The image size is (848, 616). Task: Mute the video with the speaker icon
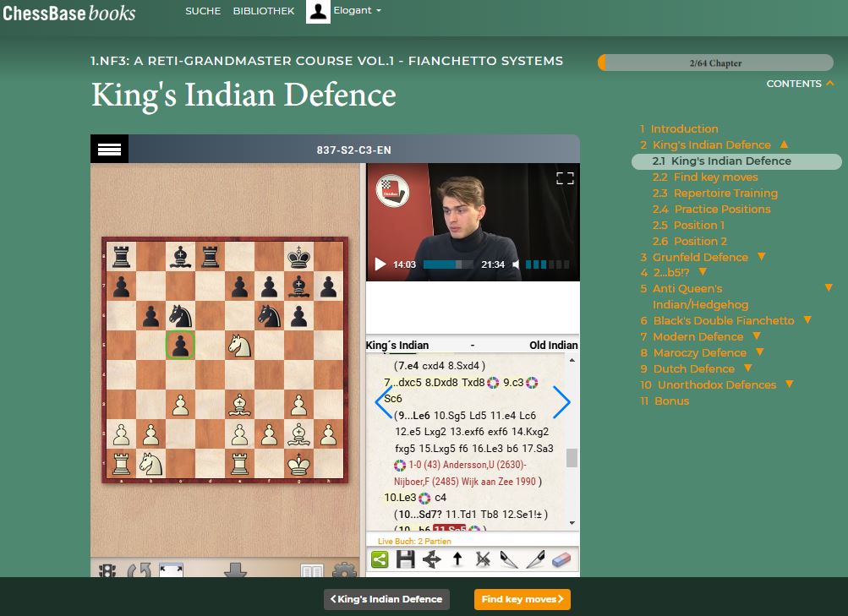[x=515, y=264]
